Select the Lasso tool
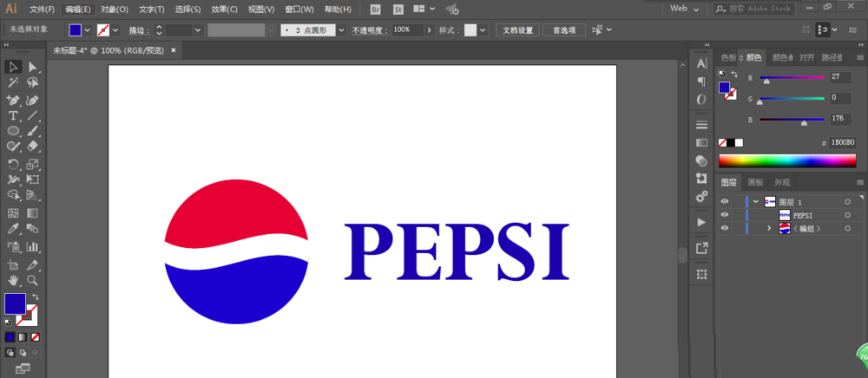868x378 pixels. [33, 83]
